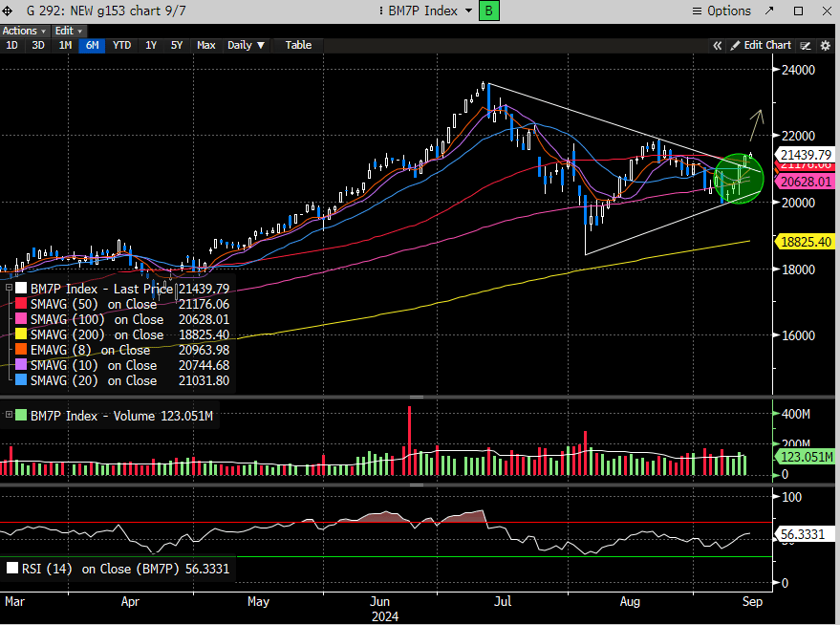Viewport: 840px width, 625px height.
Task: Open the Actions menu
Action: pyautogui.click(x=24, y=31)
